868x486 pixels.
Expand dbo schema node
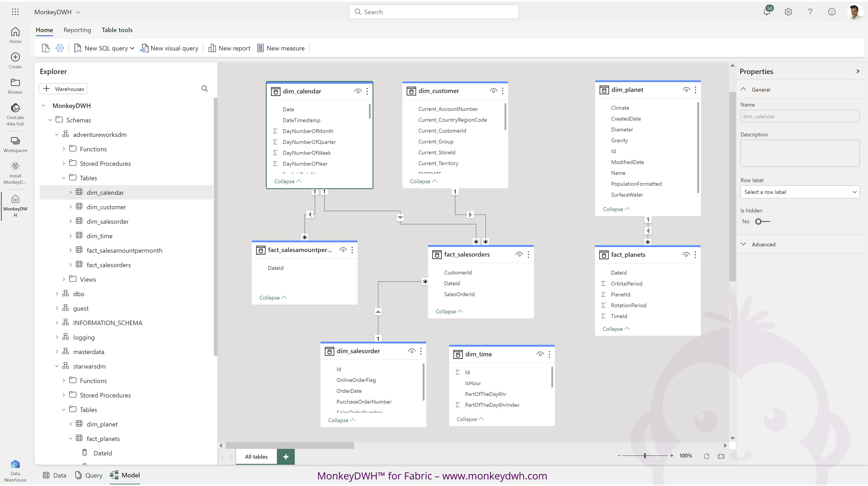point(57,294)
